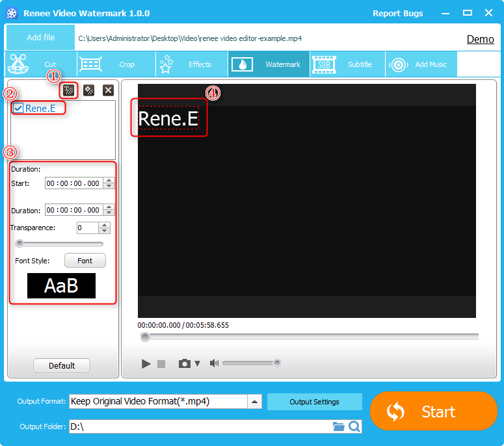Screen dimensions: 504x446
Task: Select the Watermark tab
Action: pos(269,64)
